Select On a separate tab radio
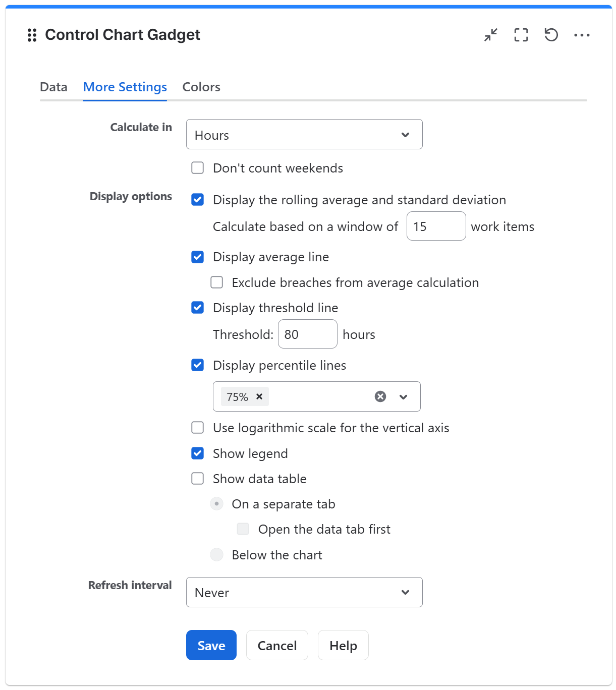This screenshot has width=616, height=690. (217, 504)
